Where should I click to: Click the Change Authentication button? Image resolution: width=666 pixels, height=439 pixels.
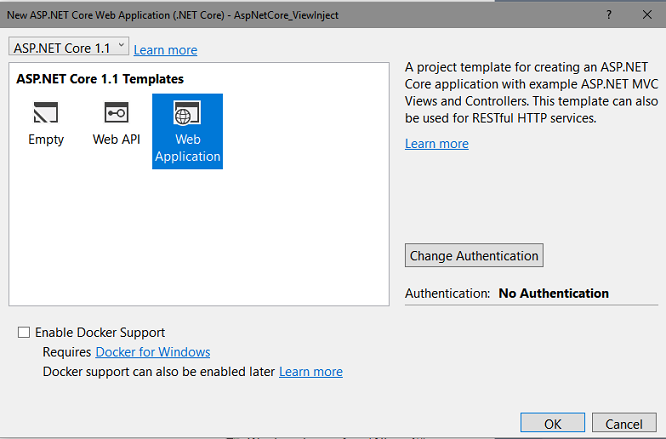point(474,255)
